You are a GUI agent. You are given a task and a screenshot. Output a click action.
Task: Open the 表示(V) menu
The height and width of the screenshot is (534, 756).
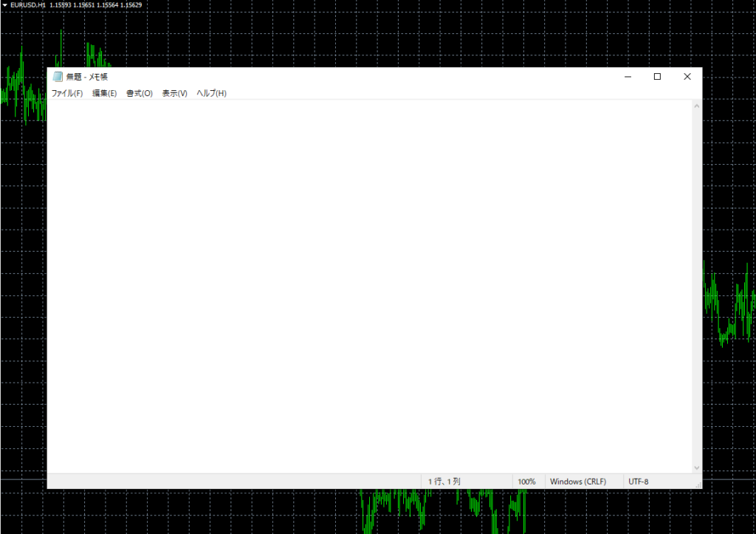(174, 94)
